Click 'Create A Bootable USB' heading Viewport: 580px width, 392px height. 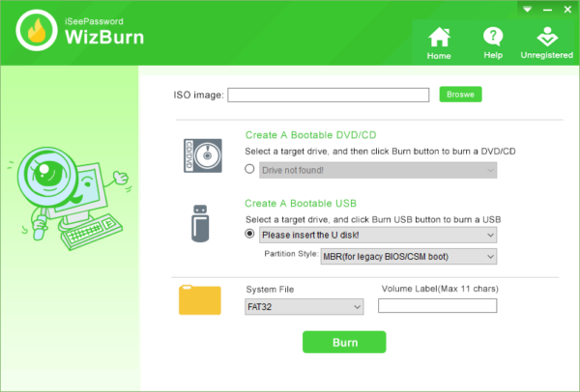coord(301,203)
